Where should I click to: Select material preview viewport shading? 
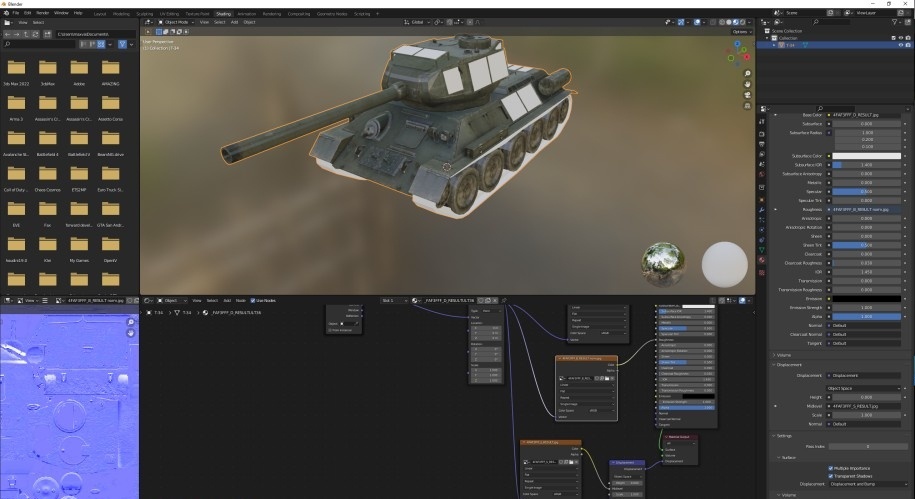(x=736, y=22)
